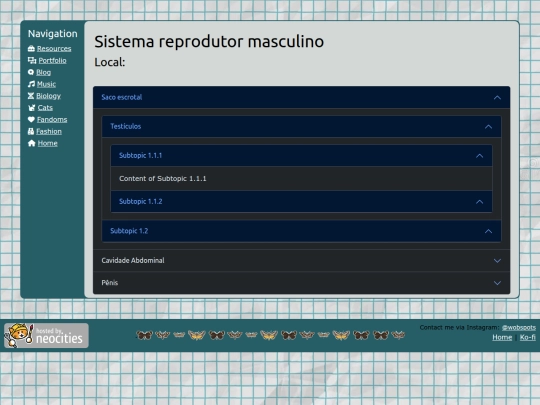The image size is (540, 405).
Task: Click the Content of Subtopic 1.1.1 text
Action: pos(163,178)
